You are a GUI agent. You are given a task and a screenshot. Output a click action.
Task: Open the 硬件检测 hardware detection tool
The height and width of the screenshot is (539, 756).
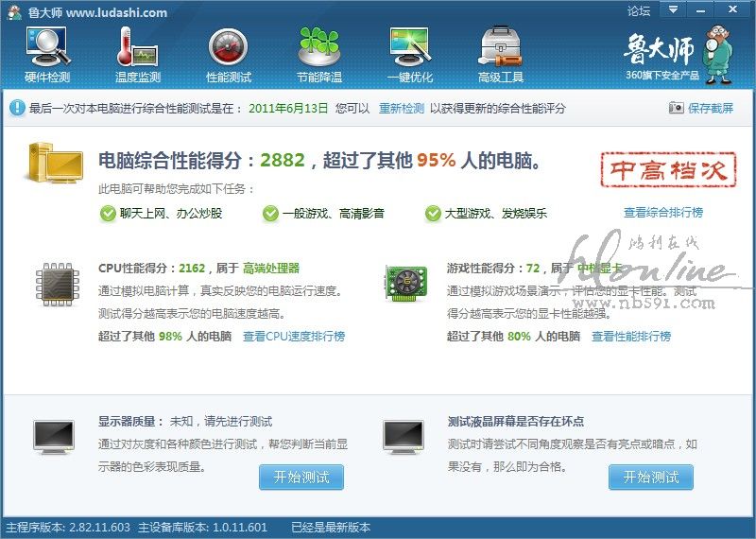pos(47,55)
